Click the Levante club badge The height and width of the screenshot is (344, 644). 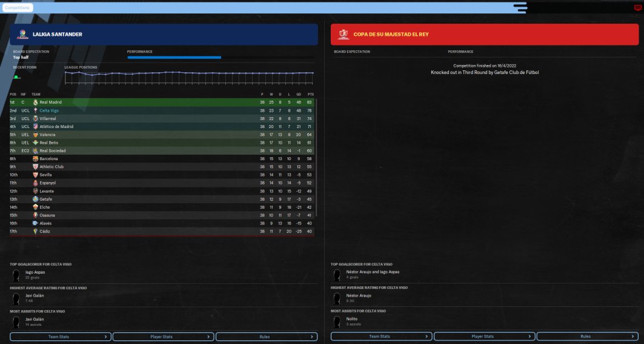click(x=35, y=191)
